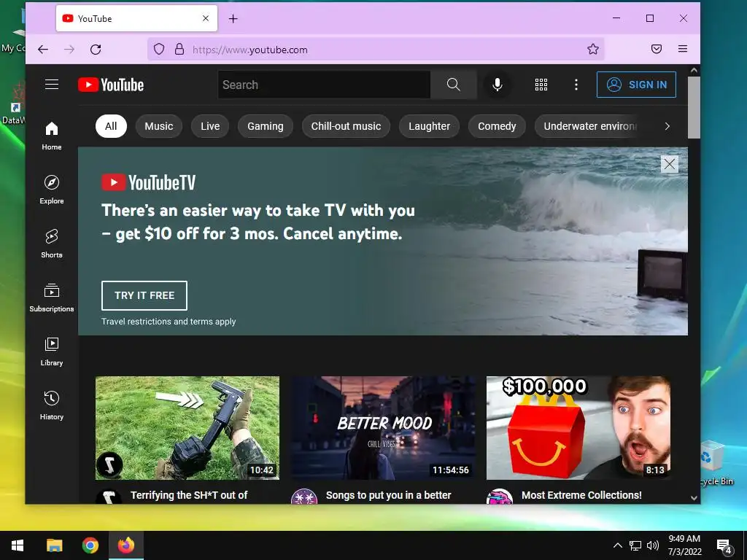This screenshot has width=747, height=560.
Task: Save page to Pocket icon
Action: pyautogui.click(x=657, y=49)
